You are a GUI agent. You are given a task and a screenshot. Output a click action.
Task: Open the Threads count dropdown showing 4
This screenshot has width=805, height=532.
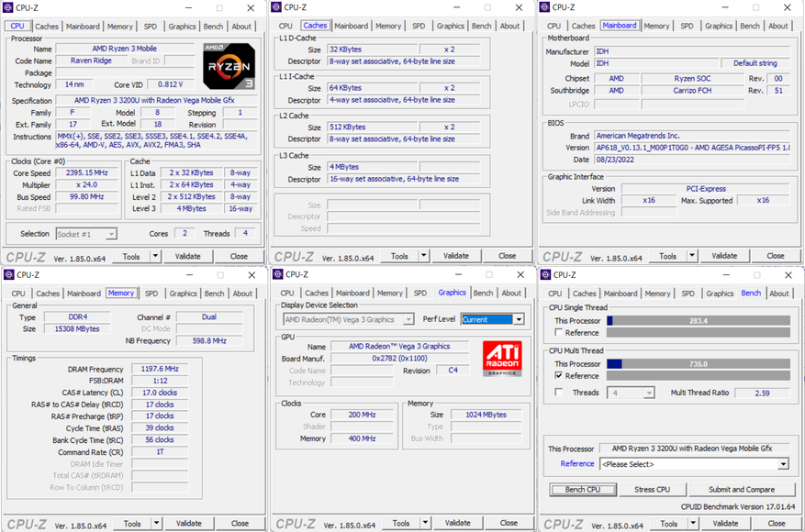632,393
